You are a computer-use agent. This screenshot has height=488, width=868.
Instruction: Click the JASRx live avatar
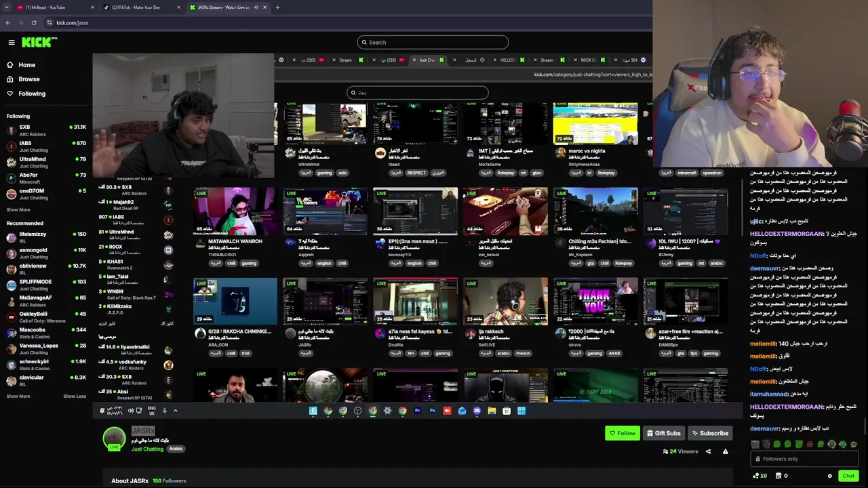[114, 439]
